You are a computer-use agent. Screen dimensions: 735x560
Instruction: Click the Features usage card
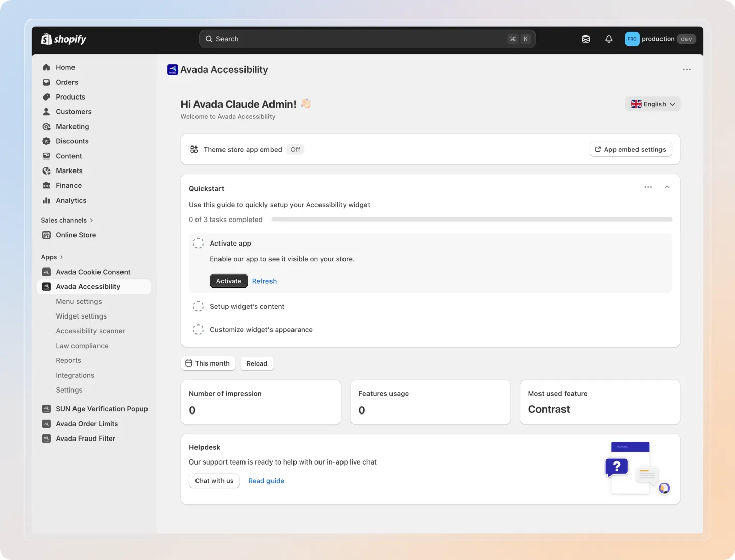pyautogui.click(x=430, y=402)
